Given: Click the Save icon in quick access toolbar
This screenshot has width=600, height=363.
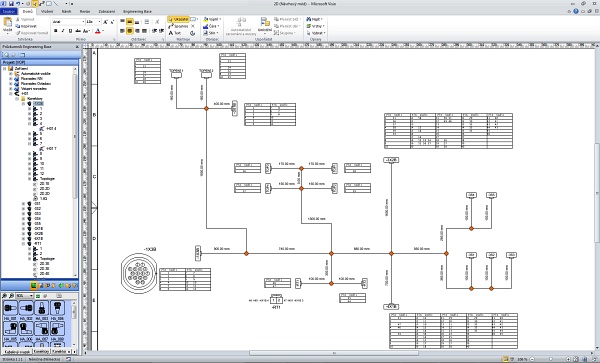Looking at the screenshot, I should click(x=11, y=3).
